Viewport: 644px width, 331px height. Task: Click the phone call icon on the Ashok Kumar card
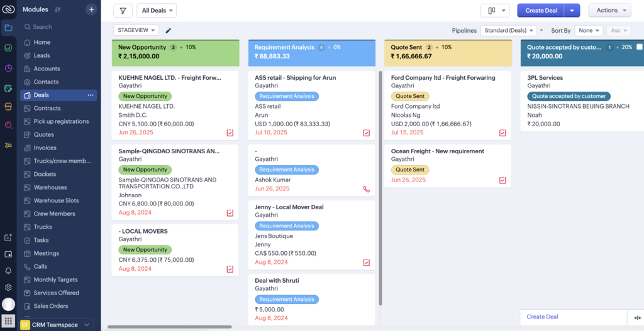(367, 189)
